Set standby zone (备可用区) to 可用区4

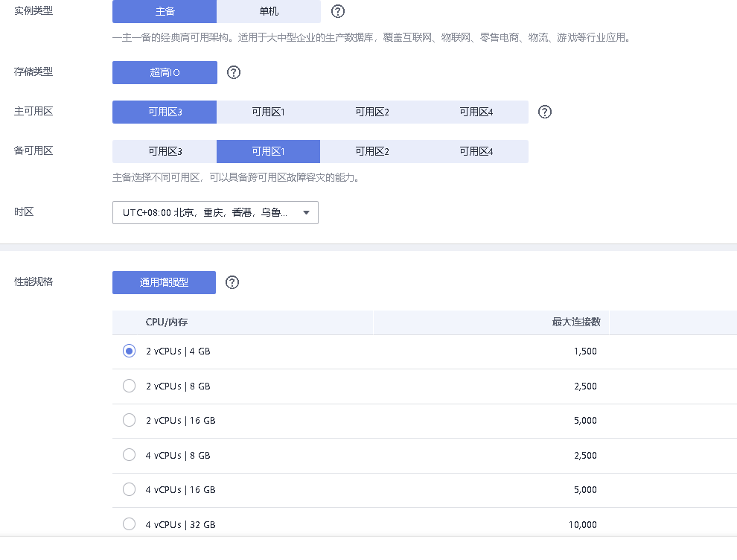pos(476,151)
